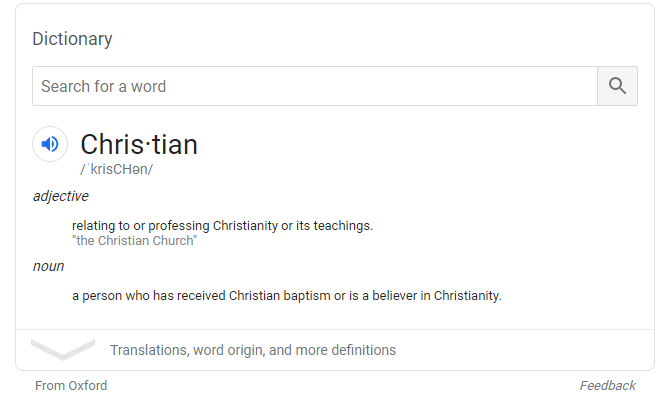
Task: Click the "From Oxford" source label
Action: [x=71, y=385]
